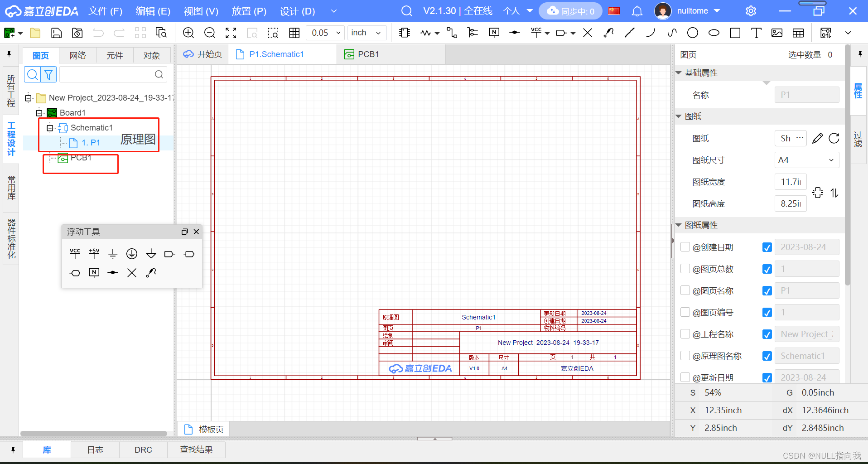This screenshot has width=868, height=464.
Task: Insert an image using picture icon
Action: (777, 33)
